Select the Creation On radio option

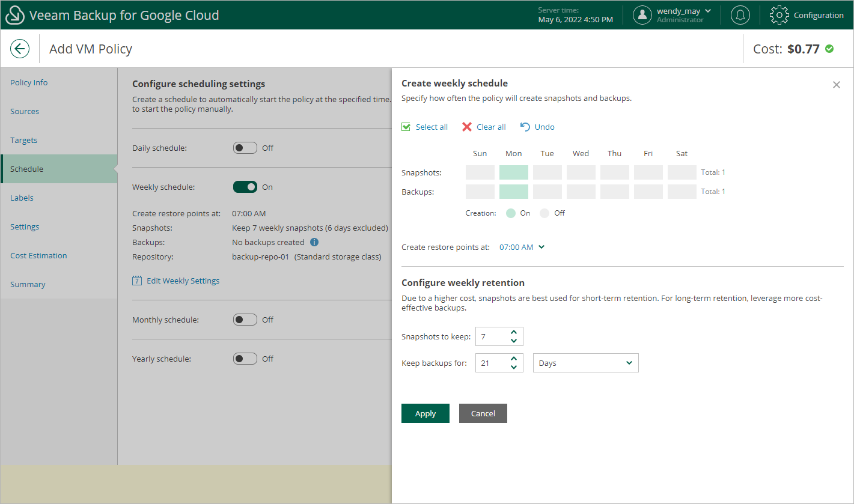click(511, 213)
